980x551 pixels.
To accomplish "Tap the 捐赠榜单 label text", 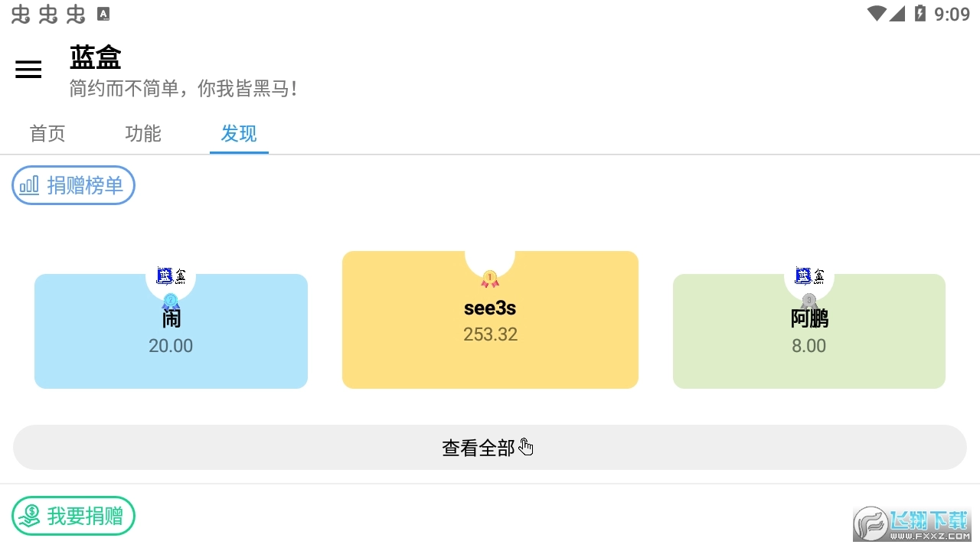I will (85, 185).
